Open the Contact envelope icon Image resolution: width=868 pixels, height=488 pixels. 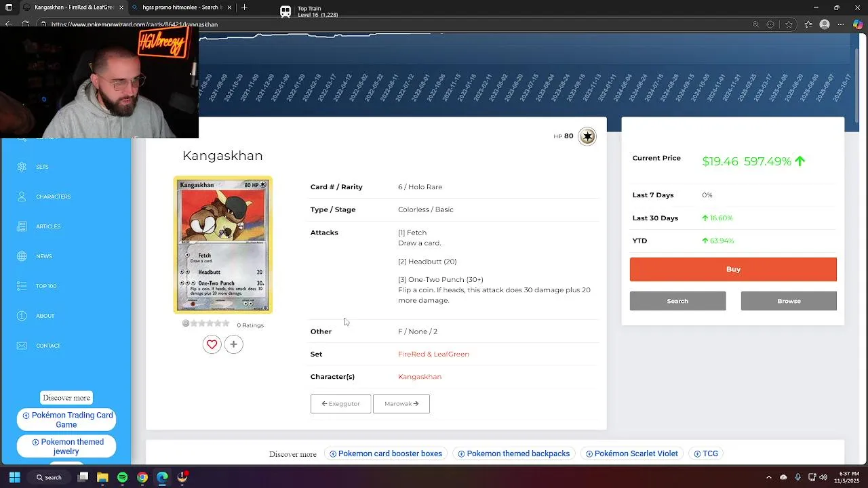tap(22, 346)
